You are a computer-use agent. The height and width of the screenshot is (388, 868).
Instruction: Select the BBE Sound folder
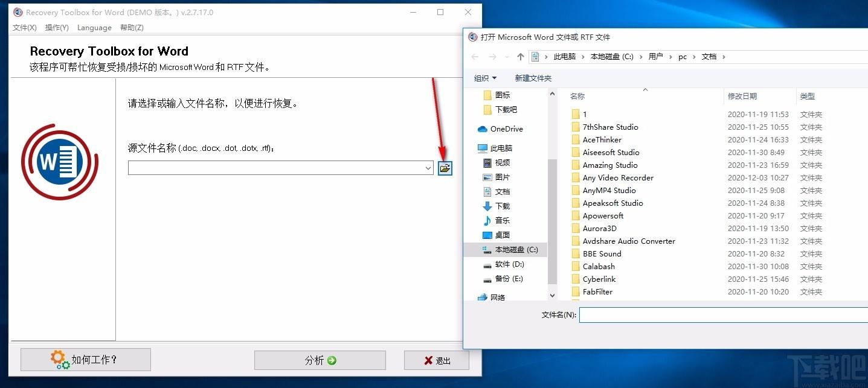[602, 254]
